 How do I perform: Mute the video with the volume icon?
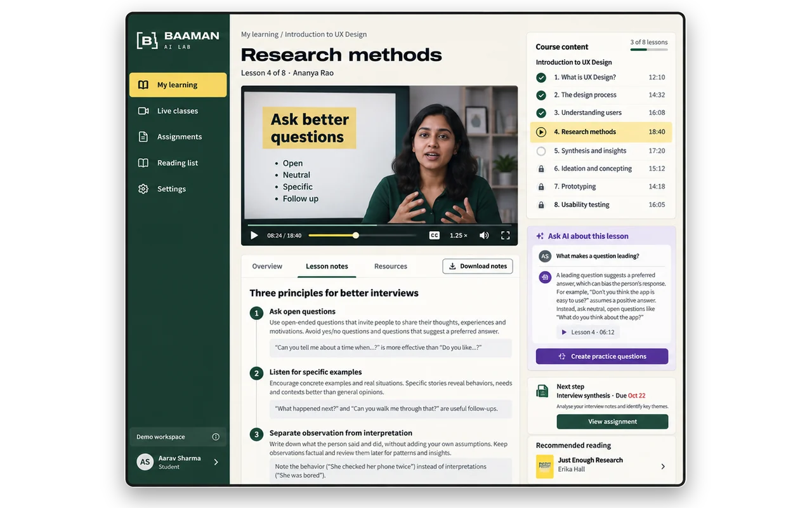(x=484, y=236)
